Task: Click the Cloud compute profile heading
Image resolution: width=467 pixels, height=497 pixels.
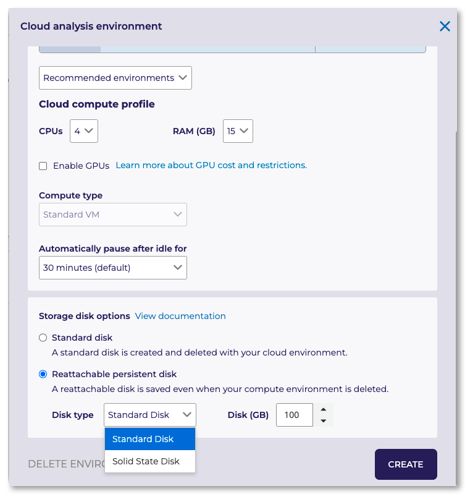Action: [97, 104]
